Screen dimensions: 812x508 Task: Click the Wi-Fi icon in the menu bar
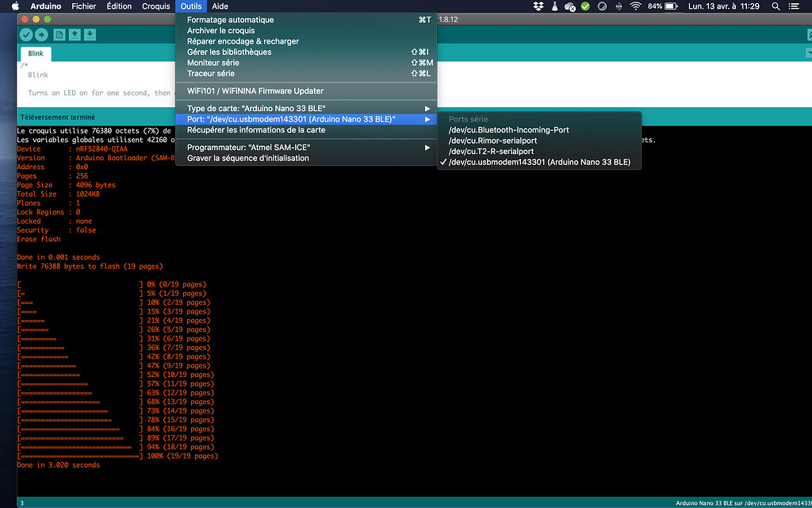point(635,6)
